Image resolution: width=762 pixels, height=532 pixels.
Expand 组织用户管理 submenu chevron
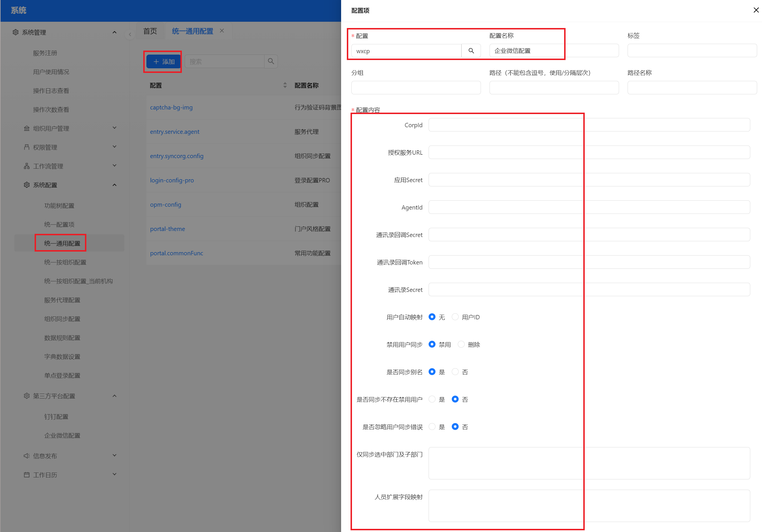click(114, 128)
